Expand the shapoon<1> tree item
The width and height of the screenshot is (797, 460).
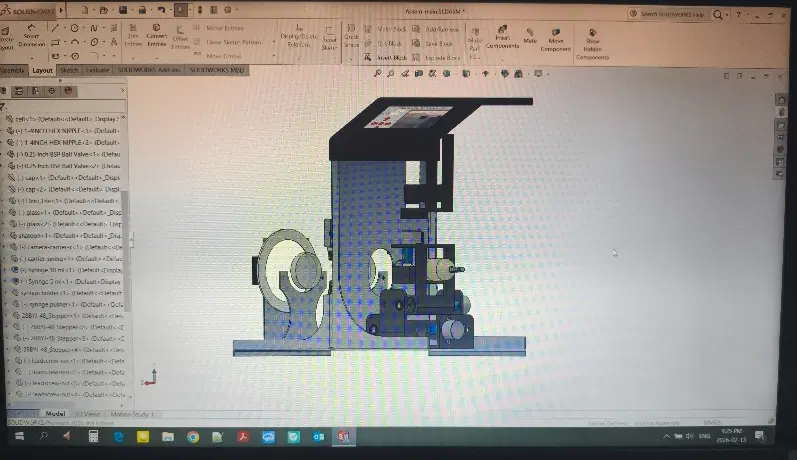tap(4, 235)
